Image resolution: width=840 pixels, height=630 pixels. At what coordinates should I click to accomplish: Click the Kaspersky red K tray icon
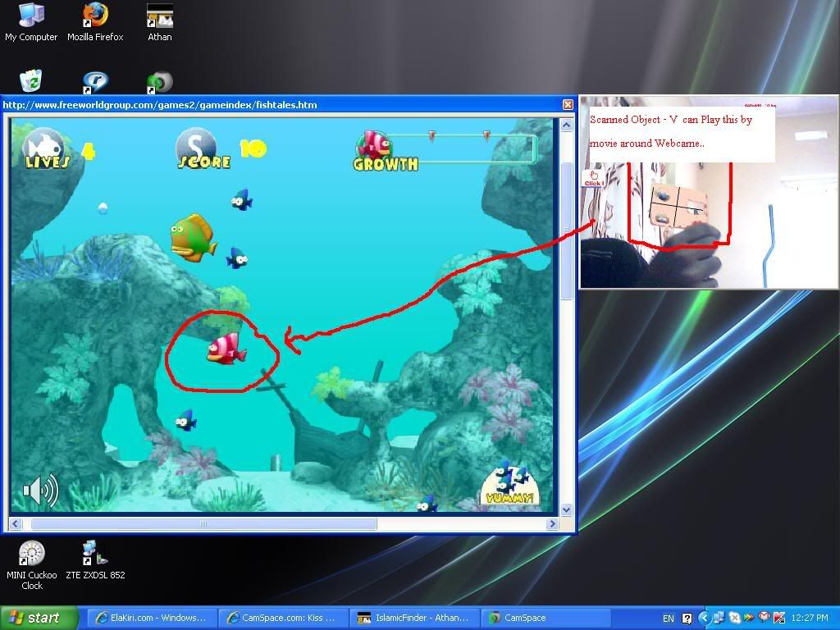(779, 619)
